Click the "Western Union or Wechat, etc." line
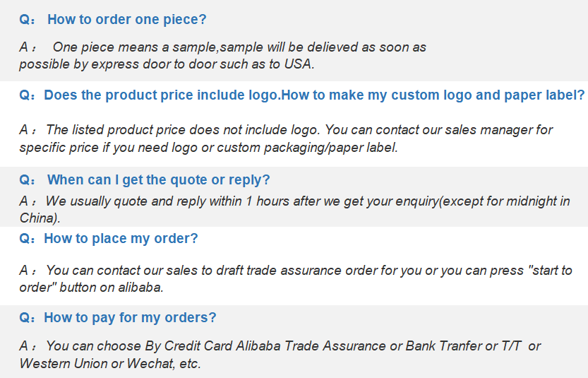 click(x=110, y=364)
